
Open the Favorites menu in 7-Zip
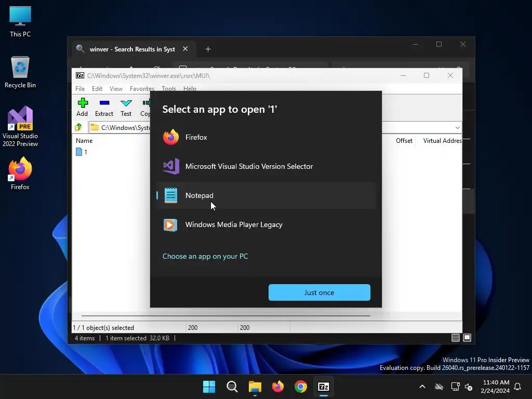[x=142, y=88]
